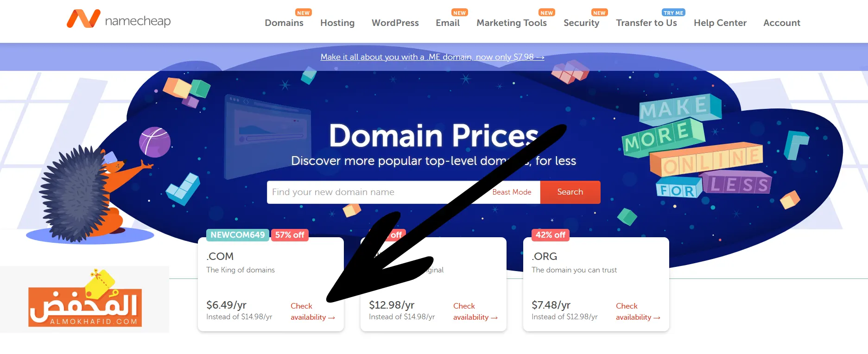Click the Namecheap logo icon
The height and width of the screenshot is (354, 868).
tap(83, 19)
